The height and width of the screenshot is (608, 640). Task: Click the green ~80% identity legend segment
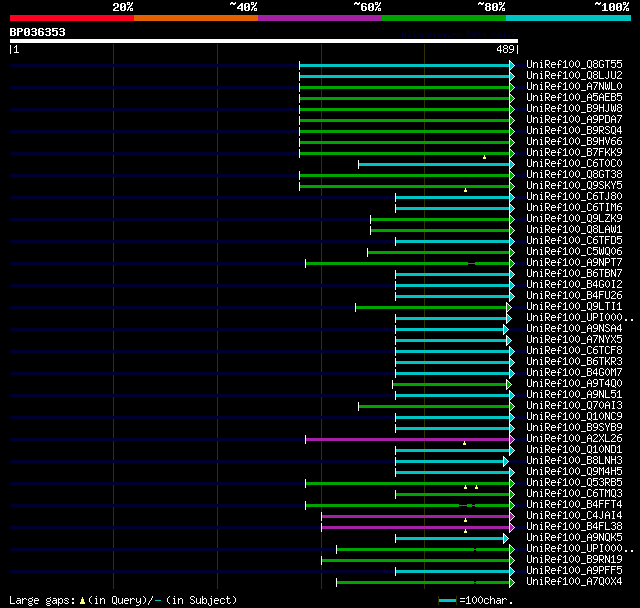[444, 18]
